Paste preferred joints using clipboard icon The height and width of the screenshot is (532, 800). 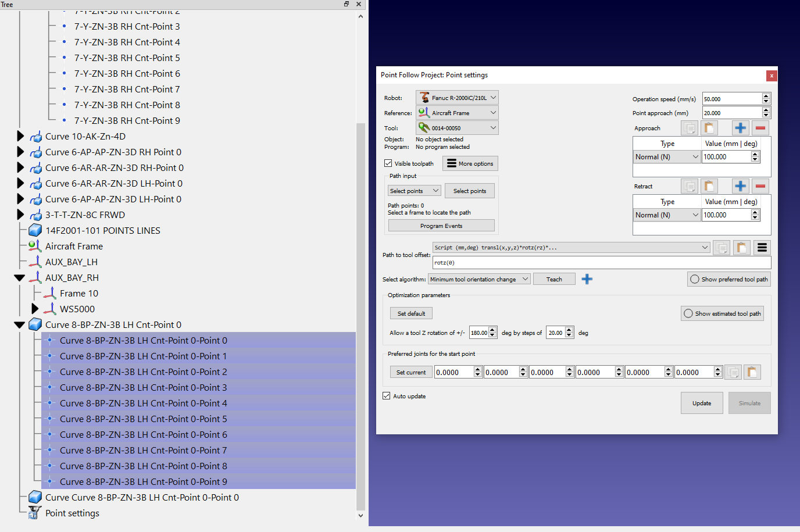(x=752, y=372)
